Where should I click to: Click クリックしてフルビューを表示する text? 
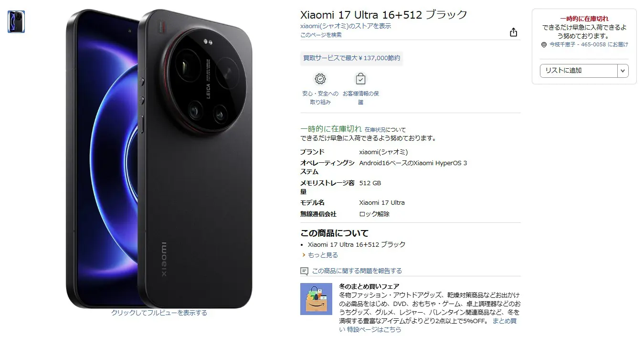pos(159,313)
